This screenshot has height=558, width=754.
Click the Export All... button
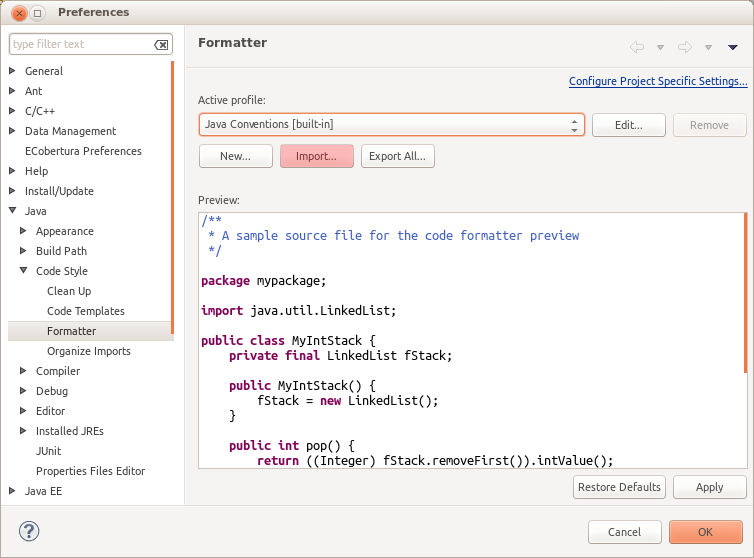coord(398,156)
